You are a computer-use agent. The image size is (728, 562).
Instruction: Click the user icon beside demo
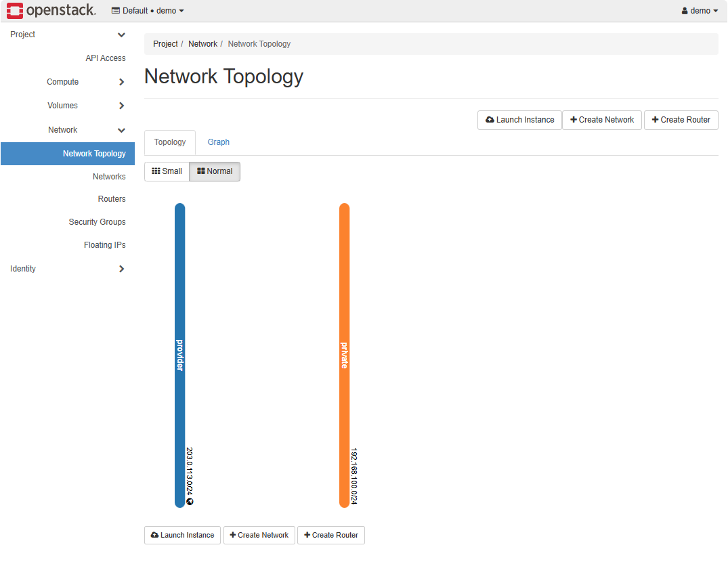click(x=685, y=11)
